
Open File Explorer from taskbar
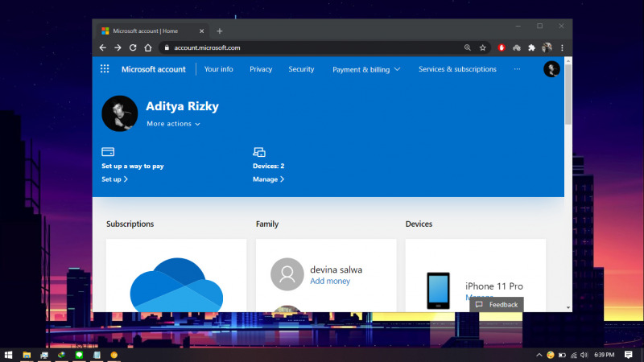pyautogui.click(x=27, y=355)
